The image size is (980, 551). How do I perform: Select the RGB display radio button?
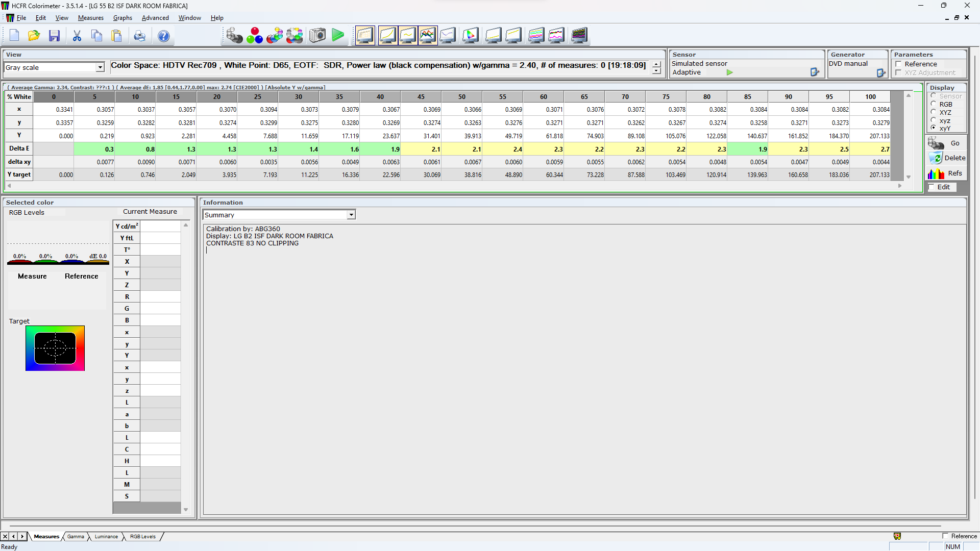934,104
